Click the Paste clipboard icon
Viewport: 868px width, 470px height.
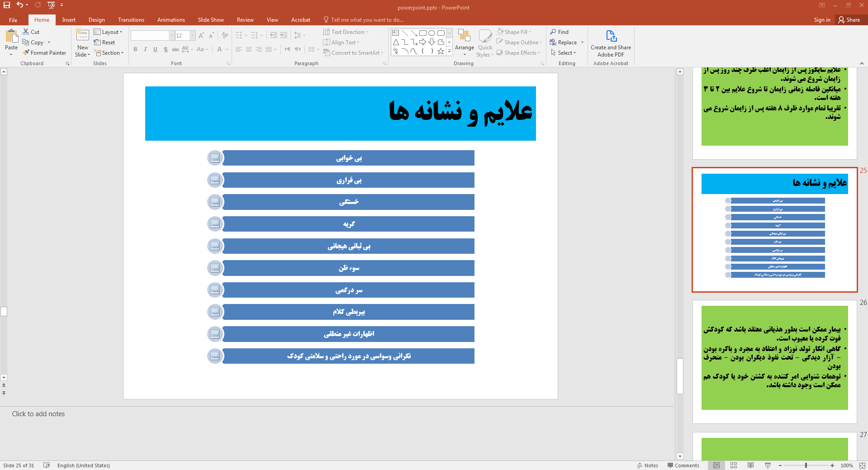tap(11, 36)
